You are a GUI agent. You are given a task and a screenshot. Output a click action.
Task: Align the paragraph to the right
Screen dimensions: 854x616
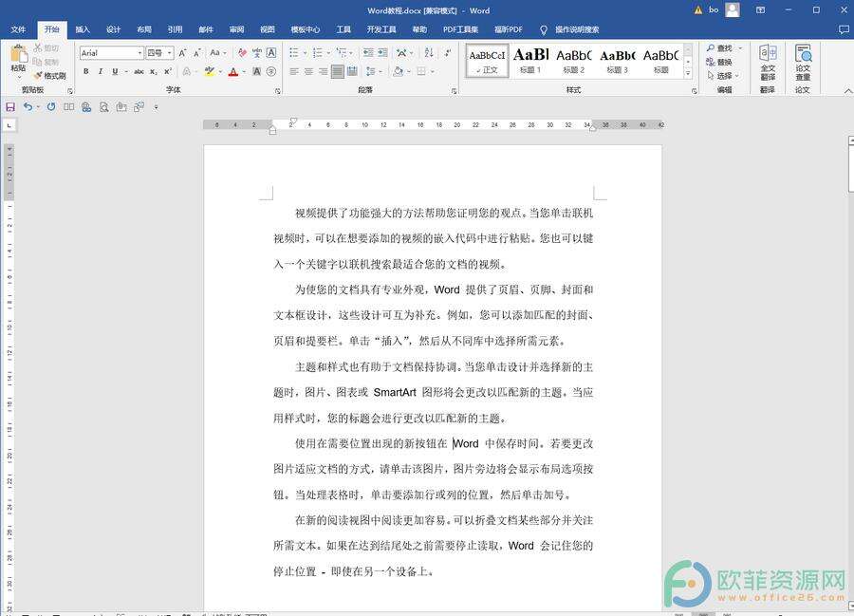coord(323,71)
